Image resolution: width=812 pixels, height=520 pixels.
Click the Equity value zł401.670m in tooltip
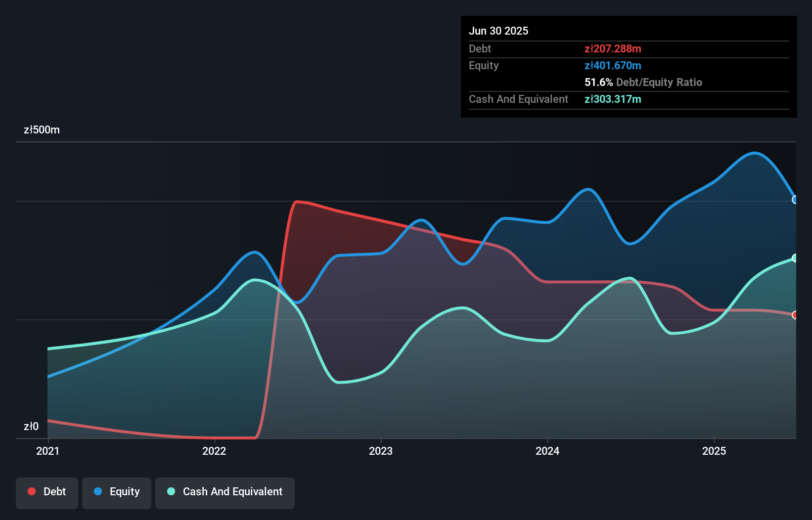(x=613, y=65)
